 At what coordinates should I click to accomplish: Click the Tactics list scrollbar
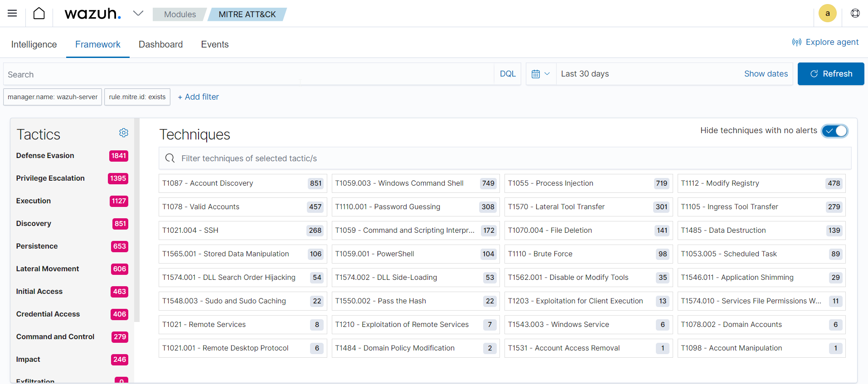(x=137, y=220)
